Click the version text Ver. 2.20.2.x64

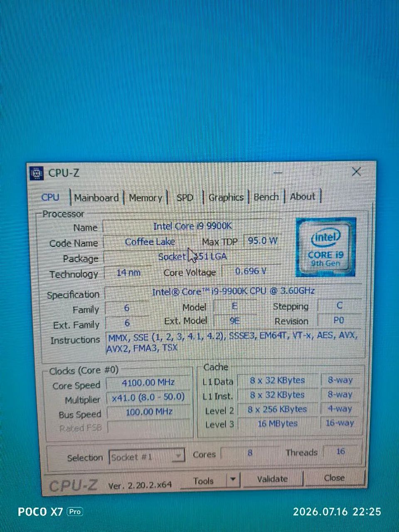click(x=140, y=485)
